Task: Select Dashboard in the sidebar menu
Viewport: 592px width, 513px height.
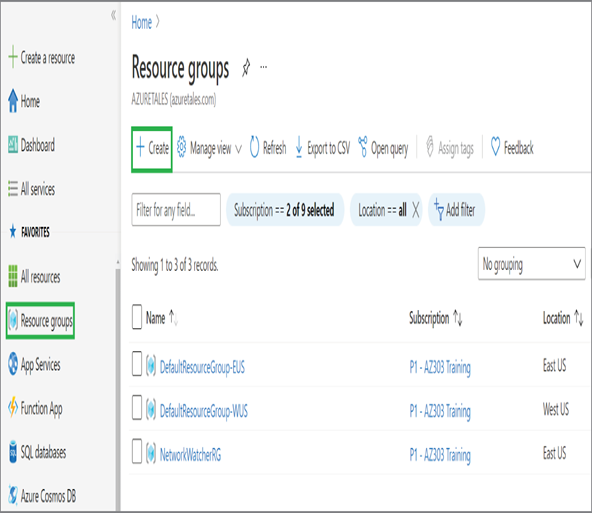Action: tap(32, 145)
